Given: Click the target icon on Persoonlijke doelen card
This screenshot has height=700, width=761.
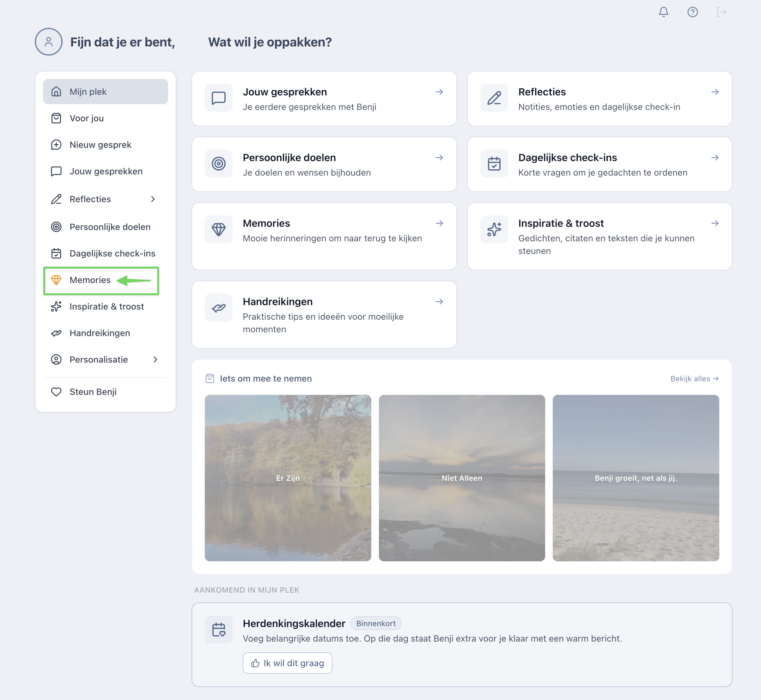Looking at the screenshot, I should pos(219,164).
